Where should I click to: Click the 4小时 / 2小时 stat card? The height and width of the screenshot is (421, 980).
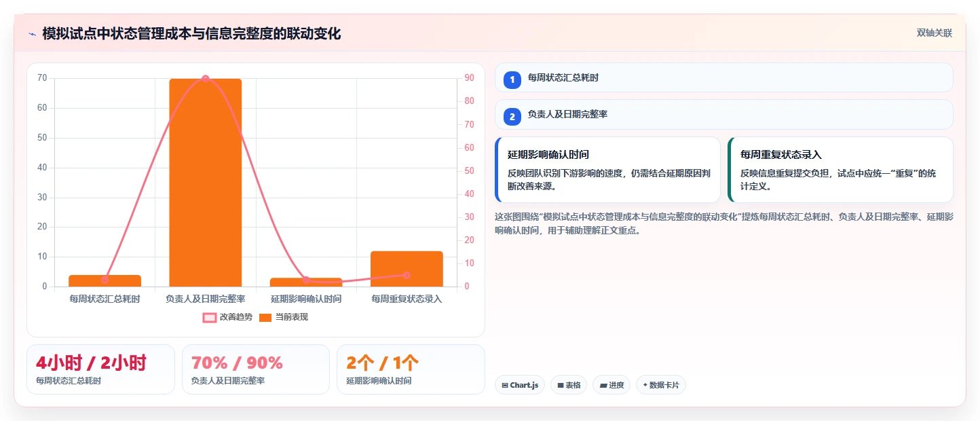(100, 369)
